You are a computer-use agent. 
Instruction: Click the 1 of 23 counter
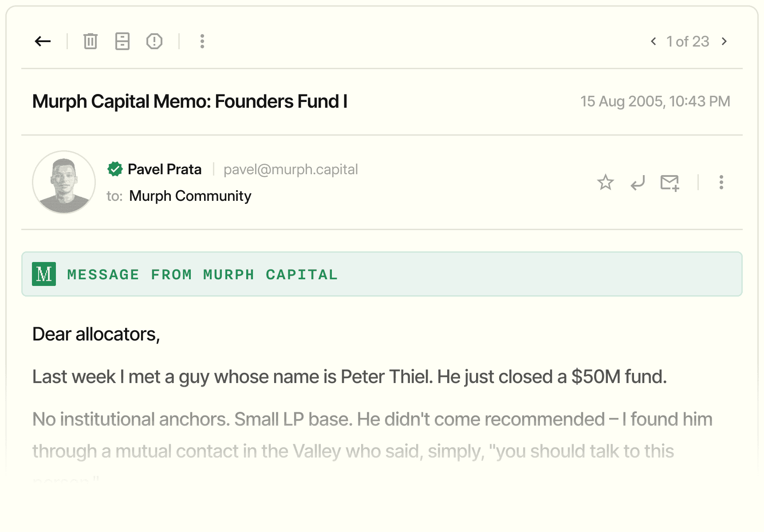click(688, 42)
